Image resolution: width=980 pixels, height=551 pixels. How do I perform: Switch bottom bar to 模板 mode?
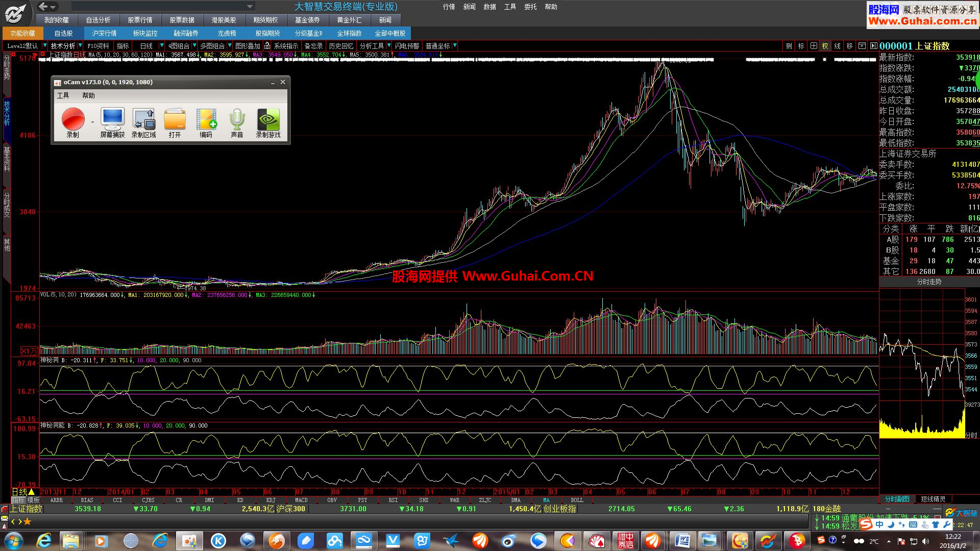[x=34, y=500]
